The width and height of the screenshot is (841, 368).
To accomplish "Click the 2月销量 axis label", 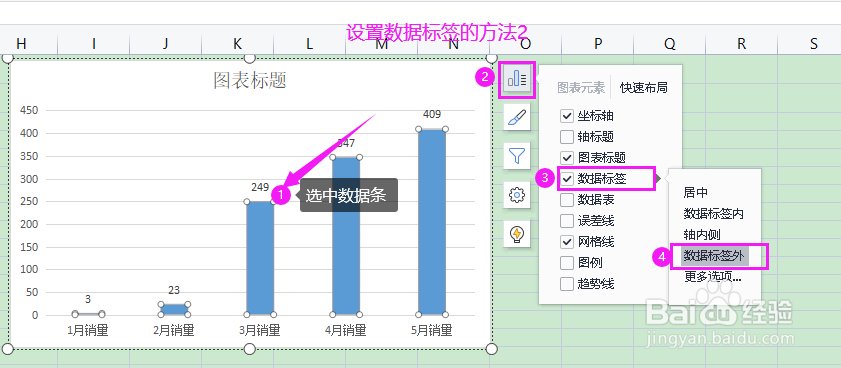I will pos(174,330).
